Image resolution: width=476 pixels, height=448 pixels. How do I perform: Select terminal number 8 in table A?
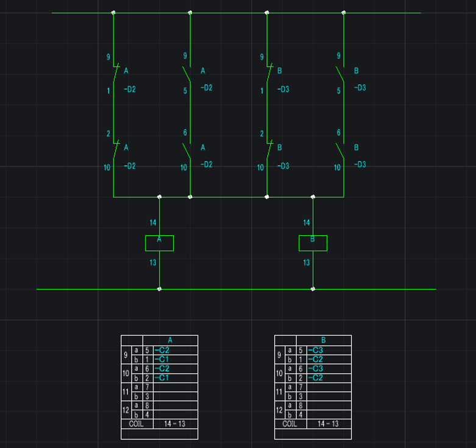pyautogui.click(x=147, y=405)
